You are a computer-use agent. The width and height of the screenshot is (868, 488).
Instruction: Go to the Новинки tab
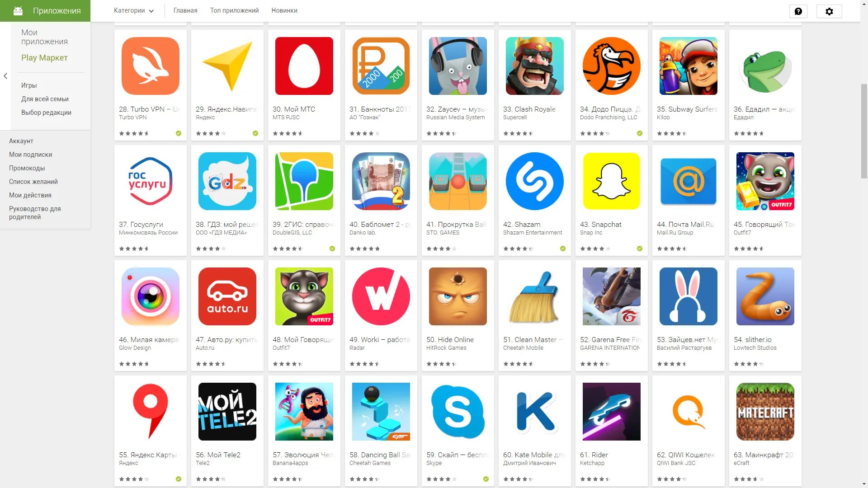click(x=284, y=10)
